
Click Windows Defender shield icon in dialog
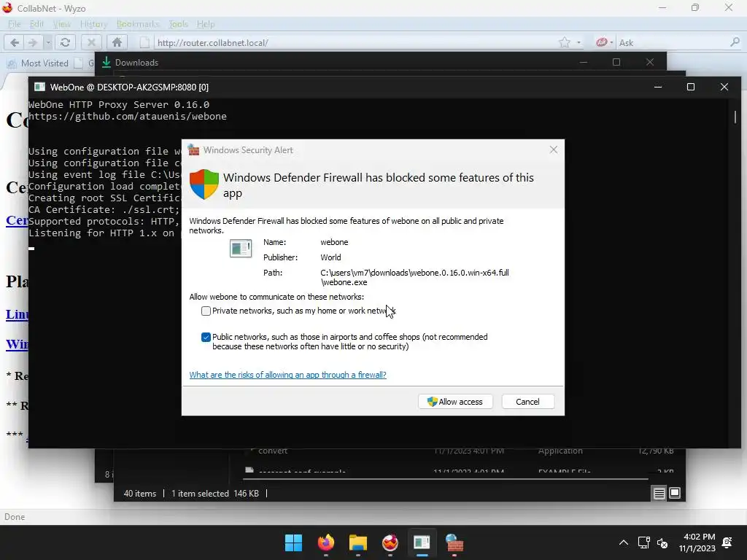click(204, 184)
